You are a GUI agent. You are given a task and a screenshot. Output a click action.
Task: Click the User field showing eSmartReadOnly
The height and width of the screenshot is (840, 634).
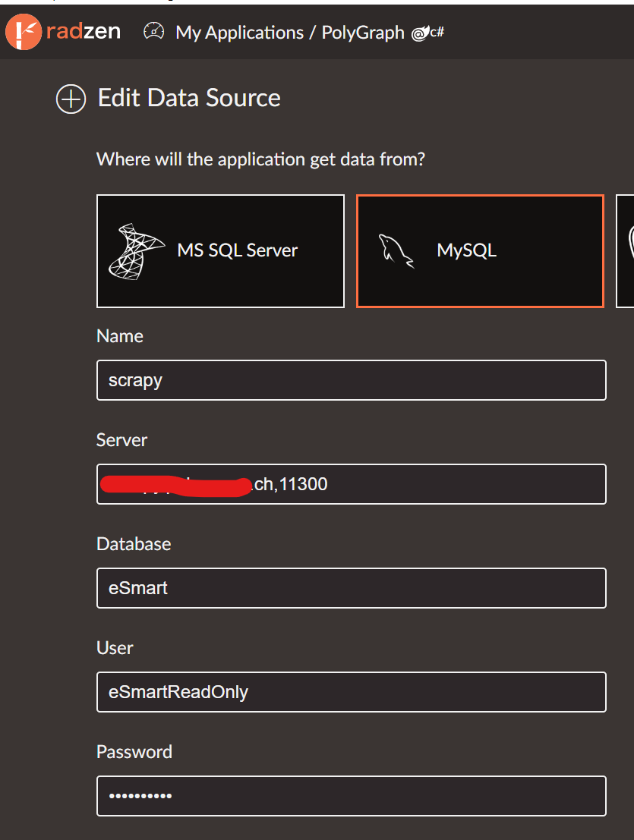(351, 692)
